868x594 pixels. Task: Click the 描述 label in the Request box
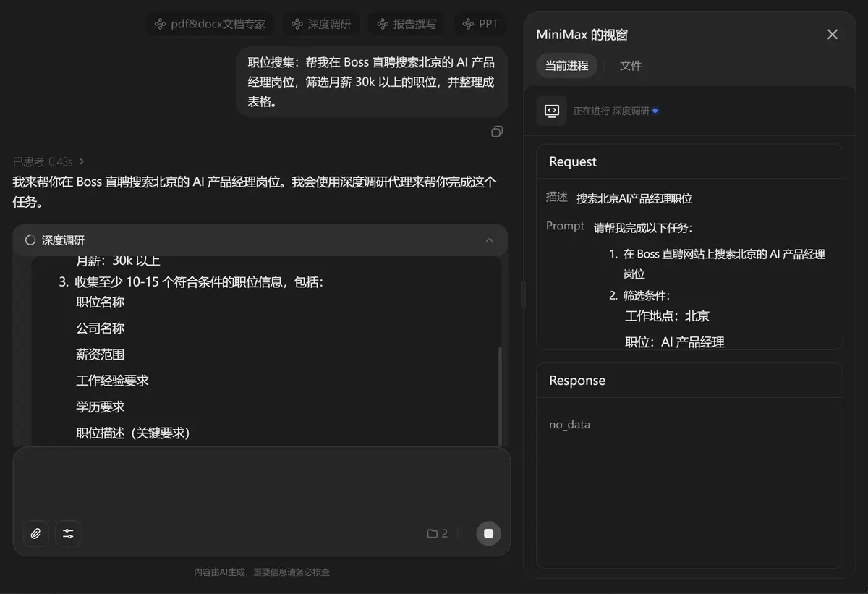tap(556, 198)
